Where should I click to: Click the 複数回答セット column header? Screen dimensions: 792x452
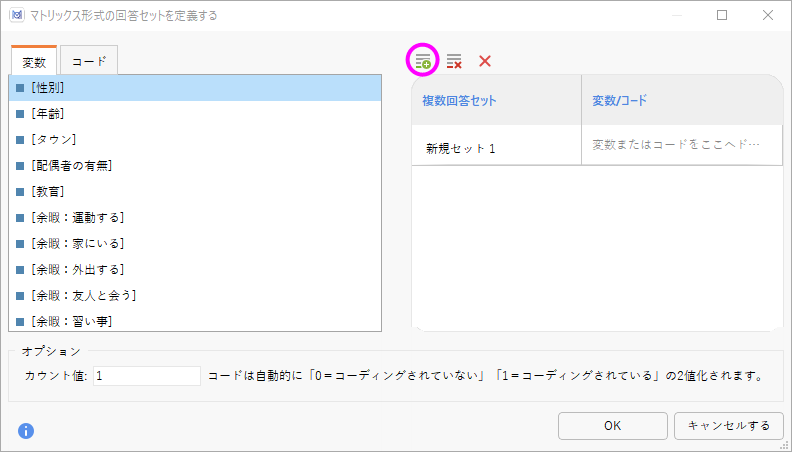[x=497, y=100]
